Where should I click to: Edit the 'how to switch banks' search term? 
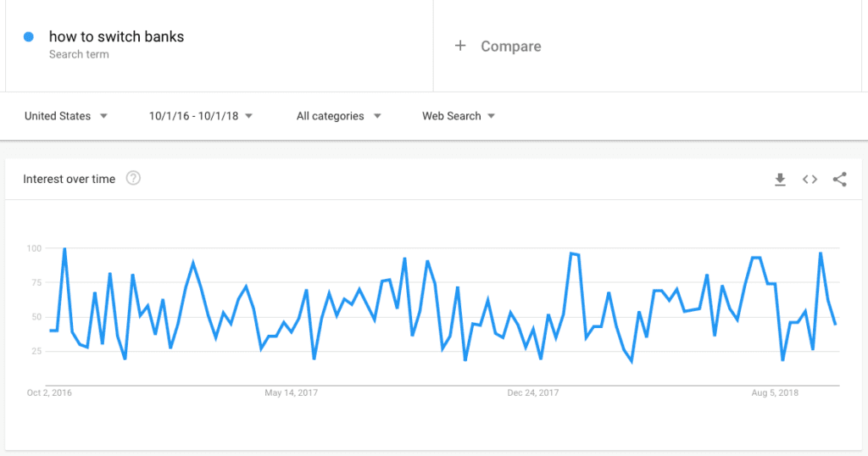click(x=116, y=37)
